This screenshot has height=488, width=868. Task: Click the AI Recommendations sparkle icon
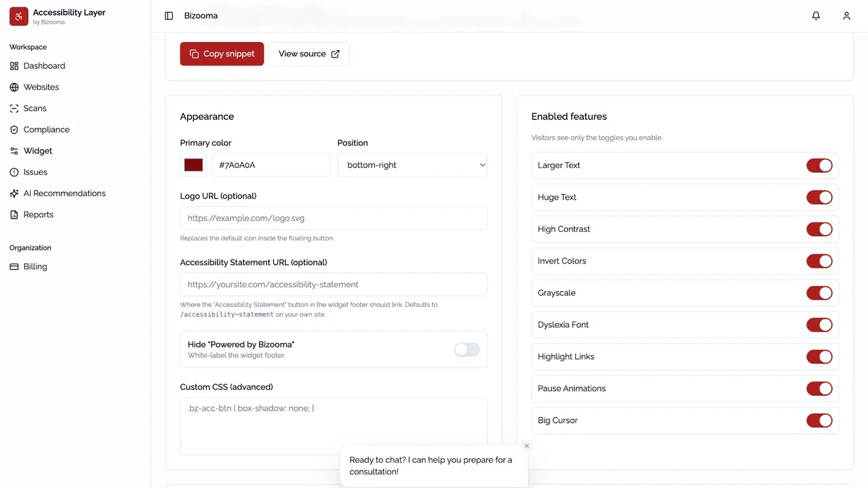pos(14,193)
